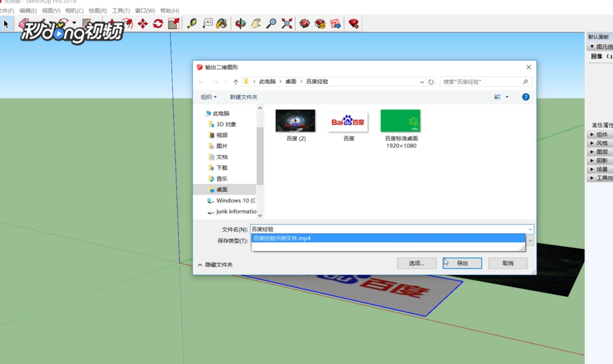Image resolution: width=613 pixels, height=364 pixels.
Task: Open the 窗口(W) menu
Action: pos(145,10)
